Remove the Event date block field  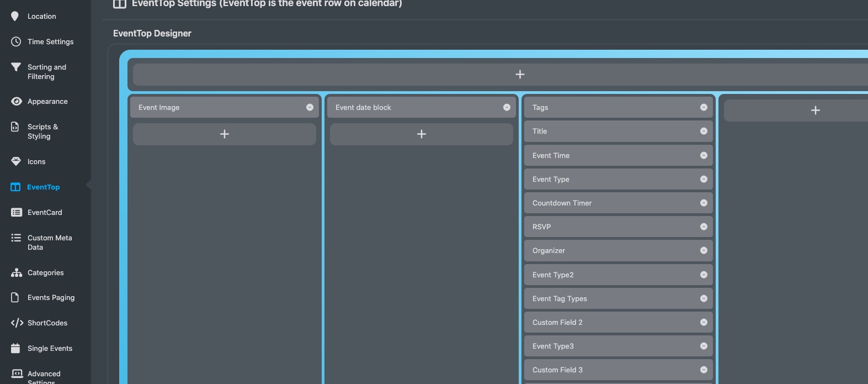[x=507, y=108]
